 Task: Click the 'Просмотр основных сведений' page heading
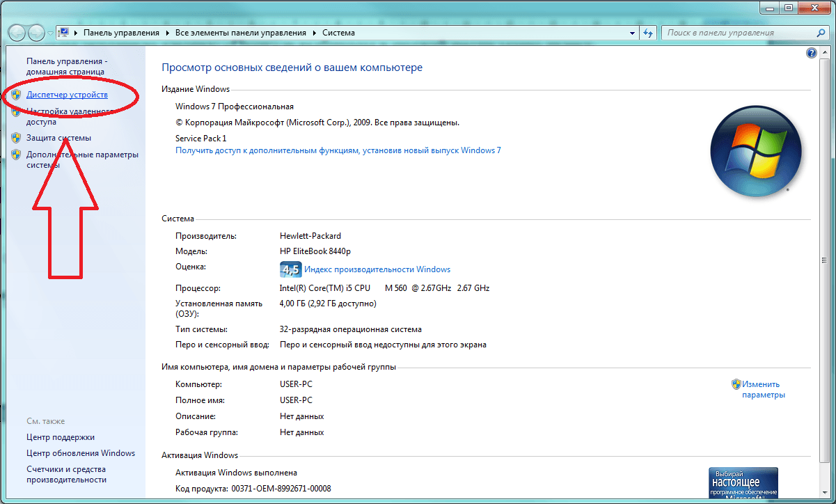coord(292,68)
